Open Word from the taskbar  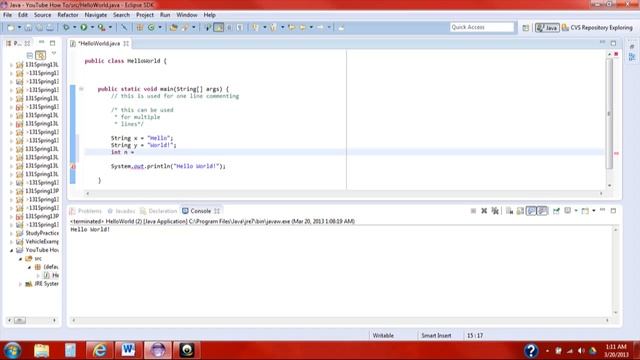point(128,350)
